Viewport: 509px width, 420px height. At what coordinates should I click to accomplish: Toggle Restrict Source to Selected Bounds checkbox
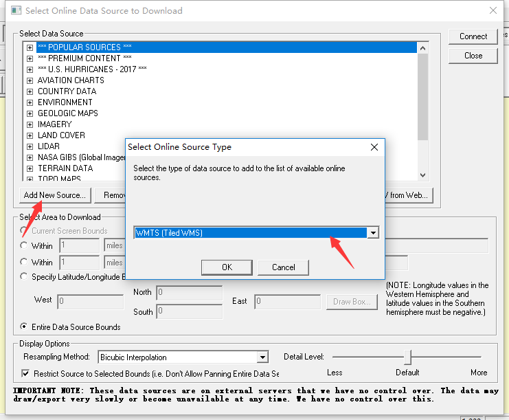pos(25,374)
